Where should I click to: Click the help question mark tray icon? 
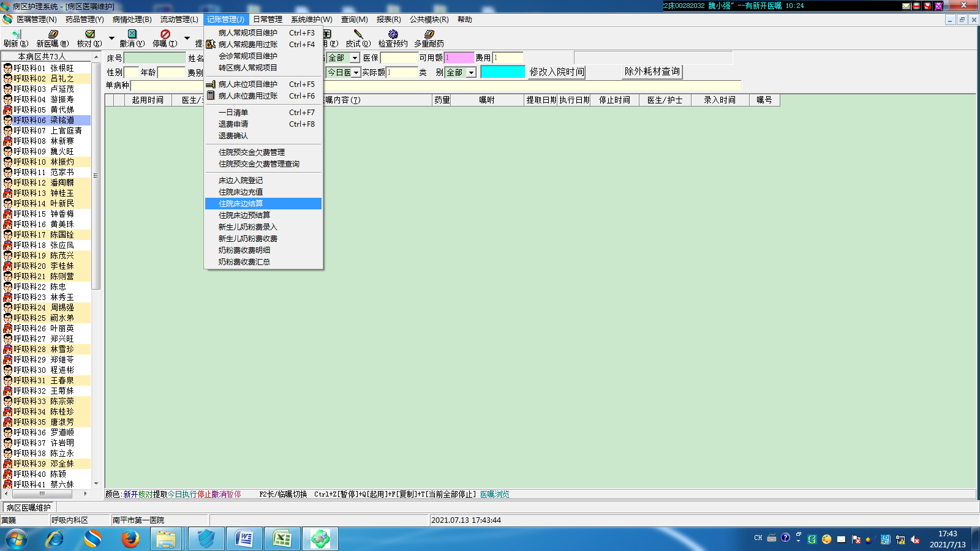point(785,538)
